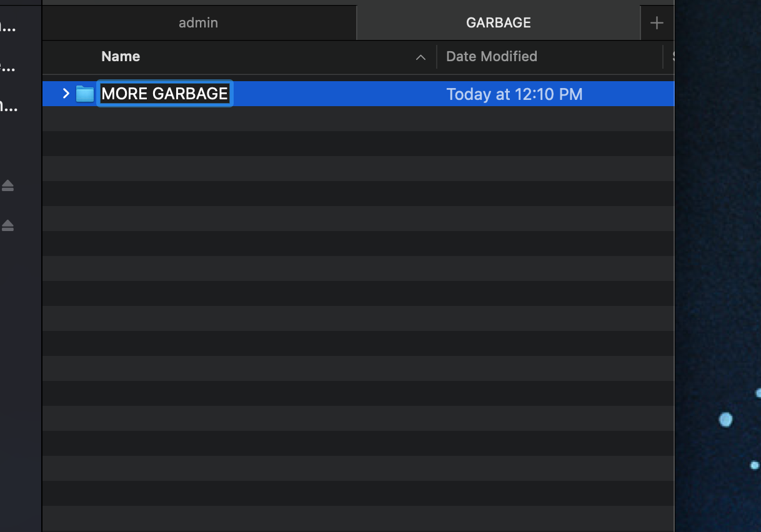Viewport: 761px width, 532px height.
Task: Open the truncated sidebar item above eject icons
Action: [x=8, y=106]
